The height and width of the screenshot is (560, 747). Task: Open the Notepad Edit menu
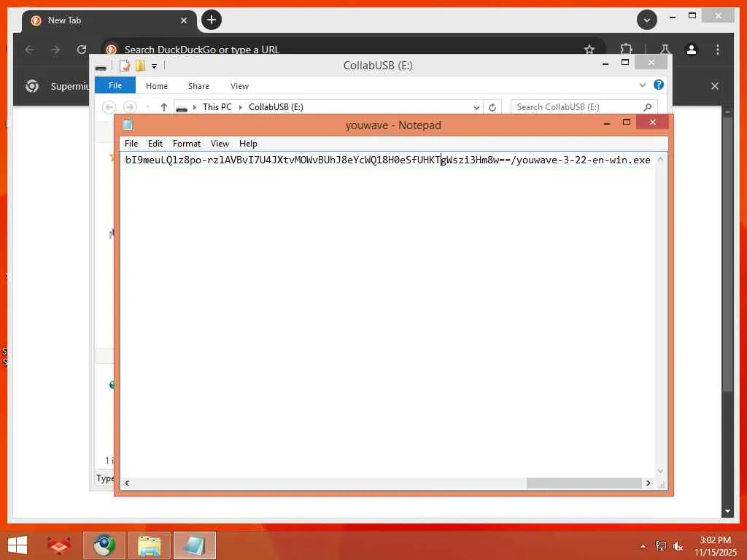coord(155,144)
